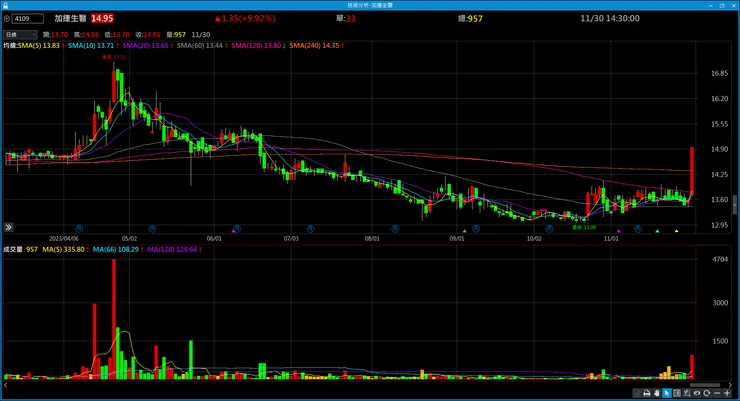Click the highlighted price 14.95
This screenshot has height=401, width=740.
point(102,18)
